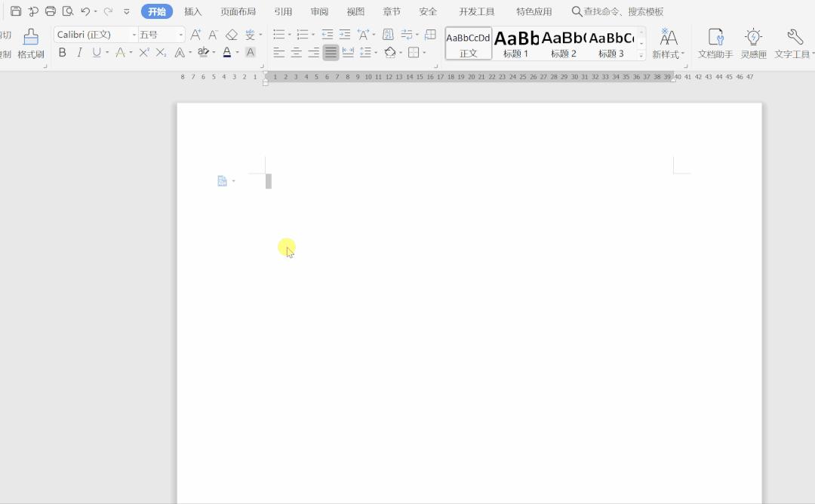Click the numbered list icon

coord(303,35)
